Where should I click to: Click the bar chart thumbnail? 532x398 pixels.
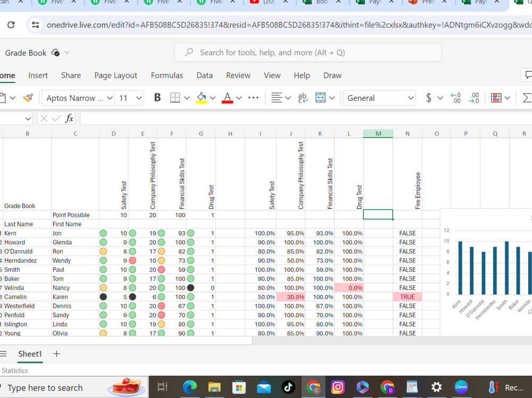486,272
